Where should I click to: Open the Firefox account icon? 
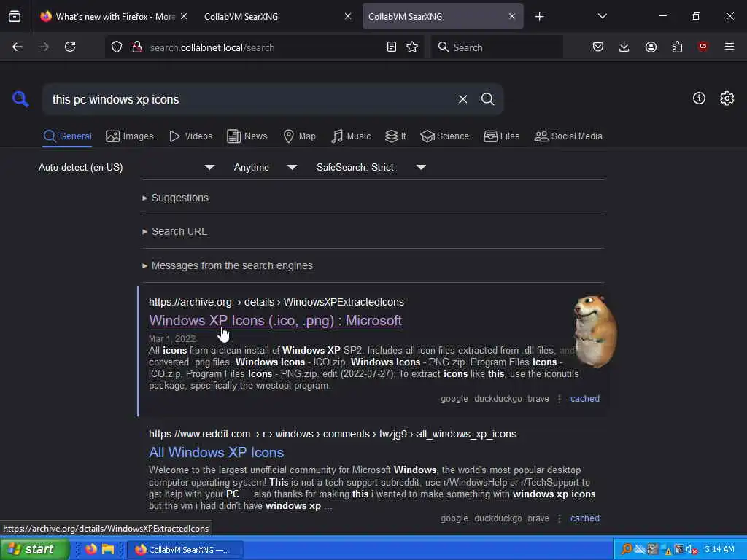point(651,47)
